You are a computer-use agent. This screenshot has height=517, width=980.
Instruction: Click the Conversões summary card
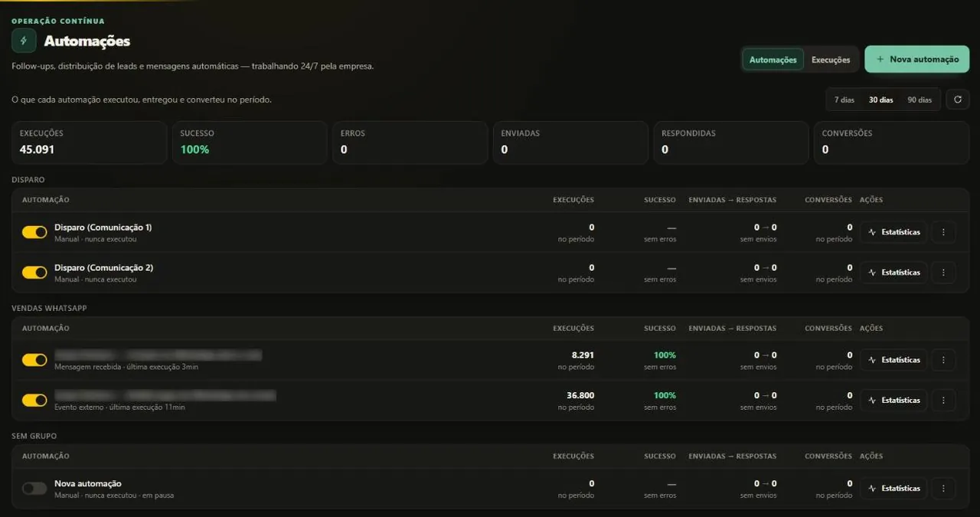(x=891, y=142)
